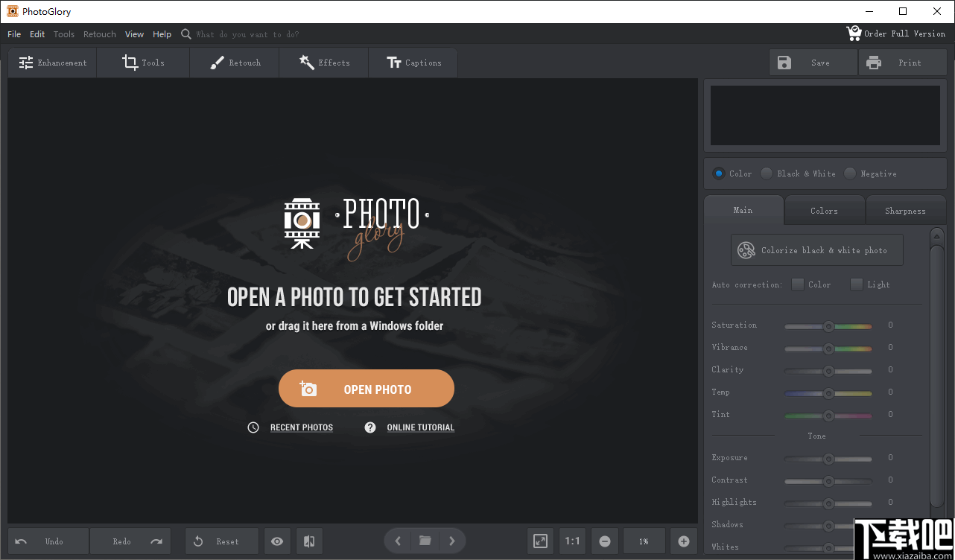The image size is (955, 560).
Task: Go to previous photo arrow
Action: pos(398,541)
